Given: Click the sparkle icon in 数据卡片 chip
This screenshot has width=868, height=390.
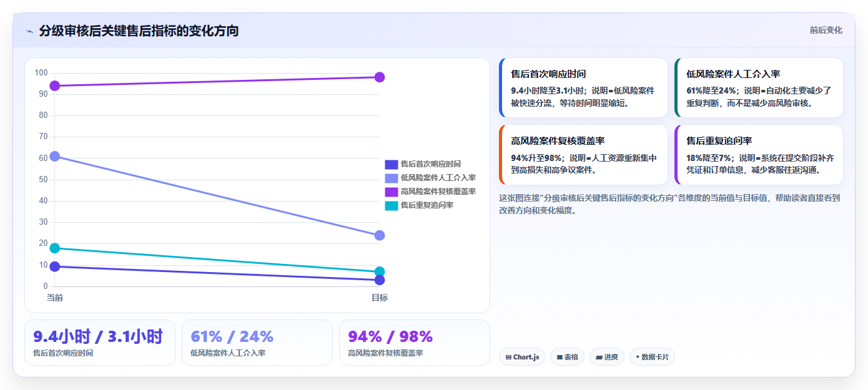Looking at the screenshot, I should (638, 358).
